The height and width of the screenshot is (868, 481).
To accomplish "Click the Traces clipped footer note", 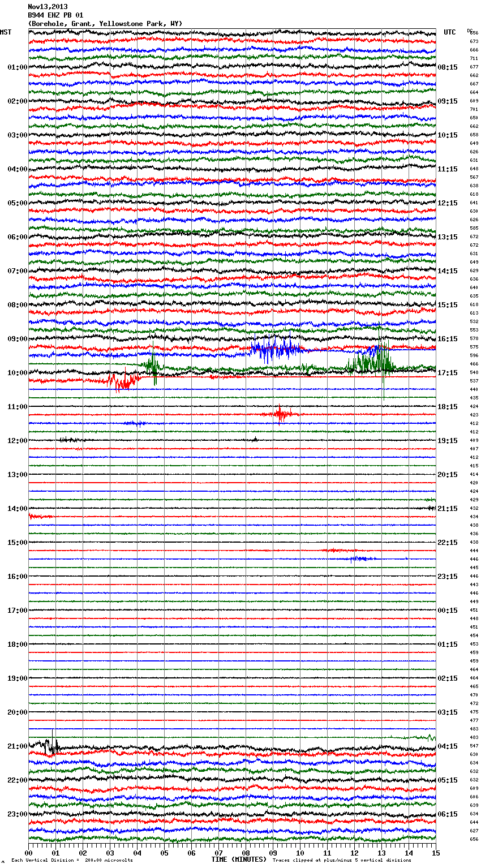I will (342, 861).
